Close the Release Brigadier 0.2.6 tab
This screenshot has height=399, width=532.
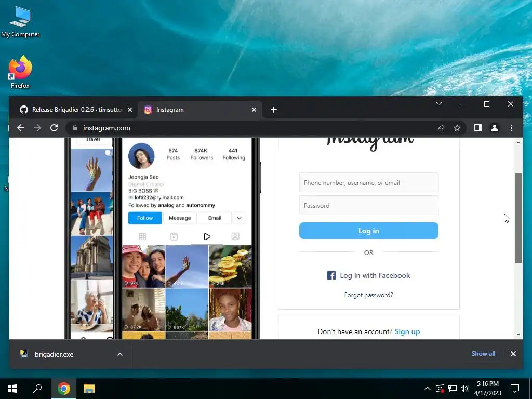click(x=129, y=110)
